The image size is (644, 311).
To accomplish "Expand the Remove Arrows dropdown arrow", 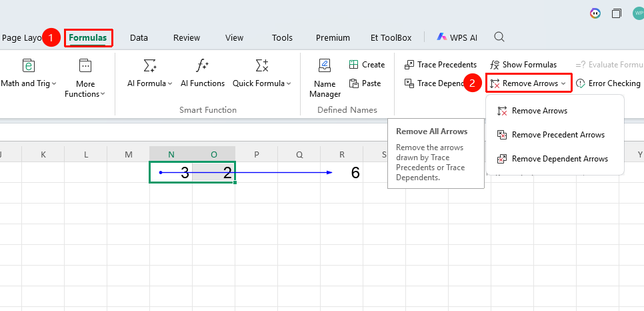I will point(563,83).
